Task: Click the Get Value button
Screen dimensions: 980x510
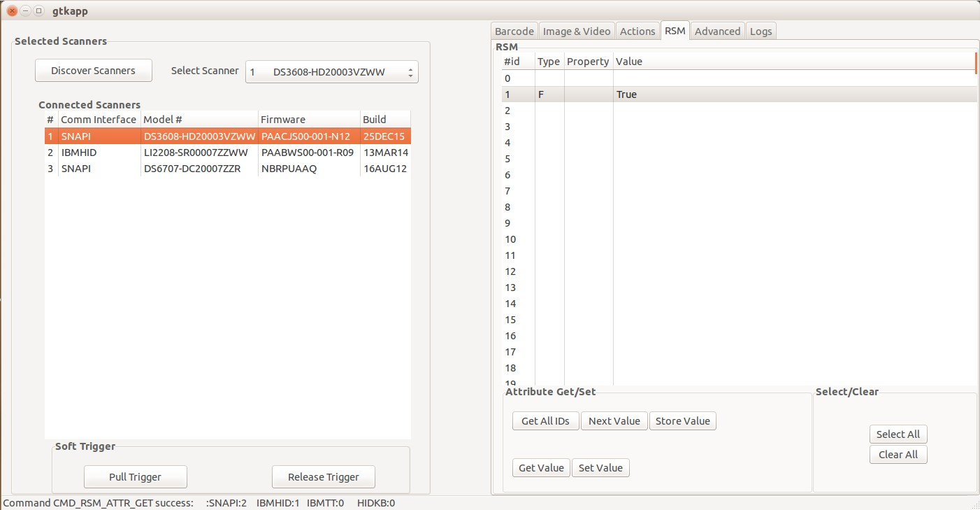Action: click(541, 468)
